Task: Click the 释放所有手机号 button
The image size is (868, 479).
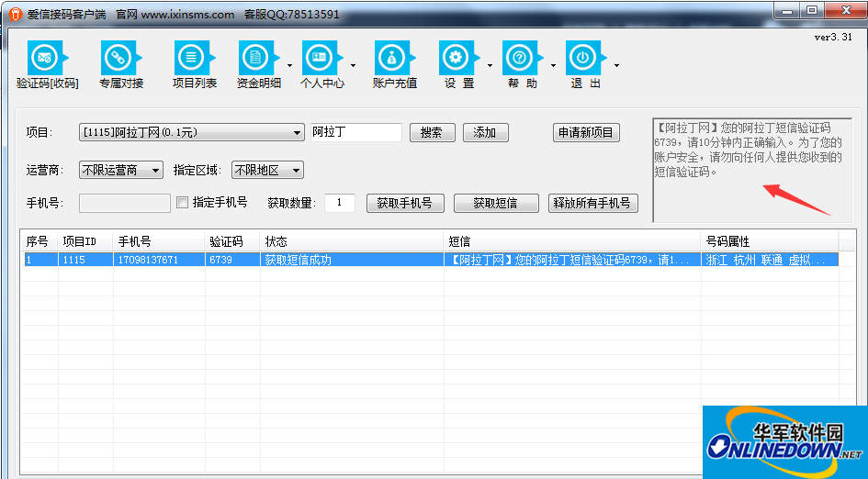Action: tap(592, 203)
